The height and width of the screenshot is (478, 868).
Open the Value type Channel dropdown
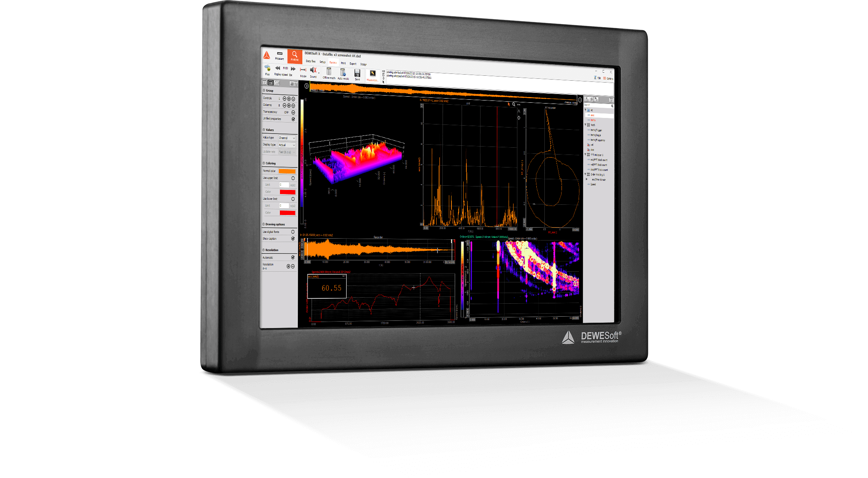pos(287,138)
